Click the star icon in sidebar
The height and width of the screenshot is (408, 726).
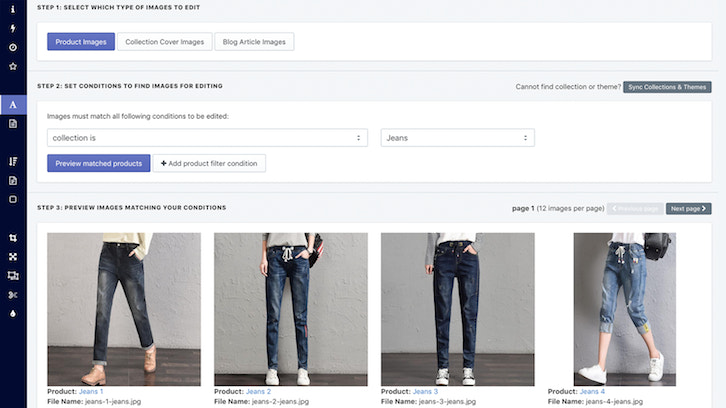click(13, 66)
